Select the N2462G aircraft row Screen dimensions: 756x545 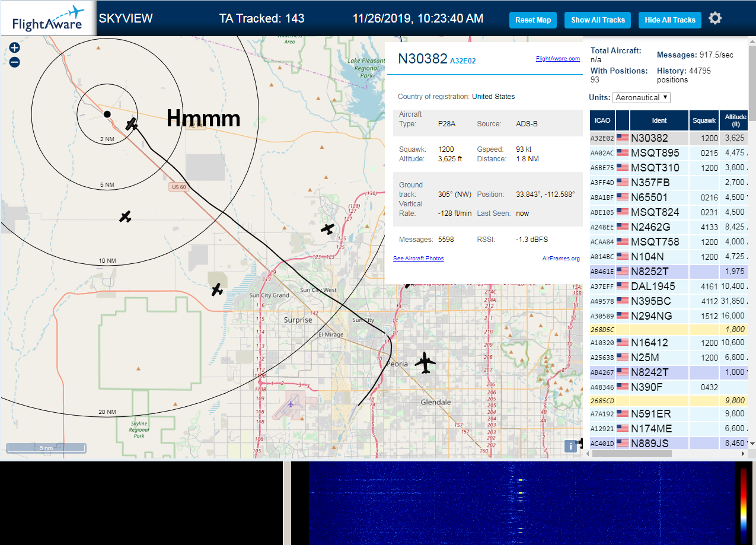(x=669, y=227)
